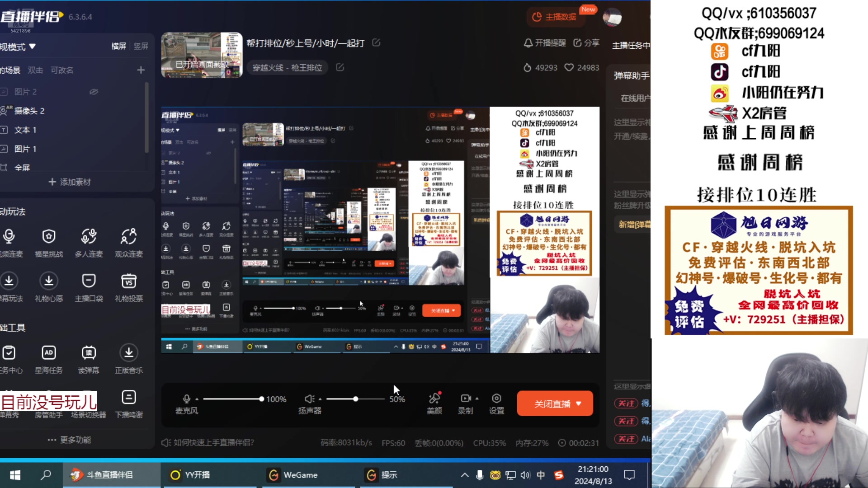Open 录制 recording control
Viewport: 868px width, 488px height.
[465, 404]
